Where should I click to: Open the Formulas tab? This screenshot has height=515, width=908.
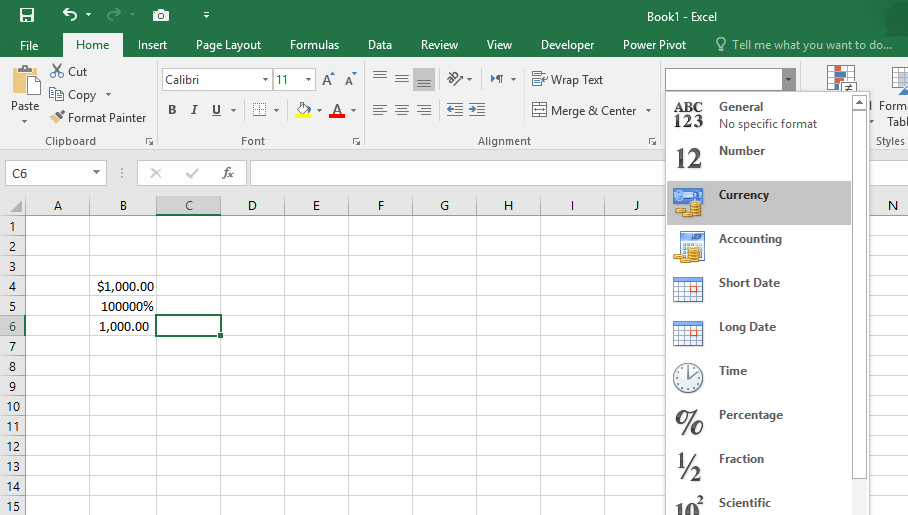coord(314,45)
